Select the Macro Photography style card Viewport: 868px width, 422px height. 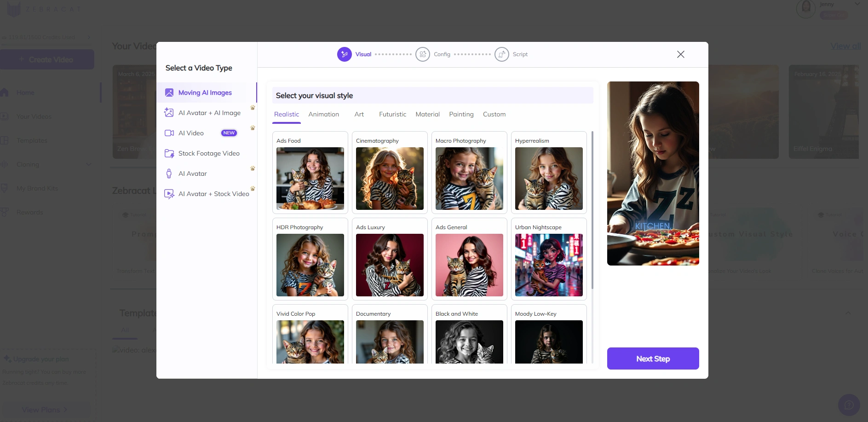click(469, 173)
